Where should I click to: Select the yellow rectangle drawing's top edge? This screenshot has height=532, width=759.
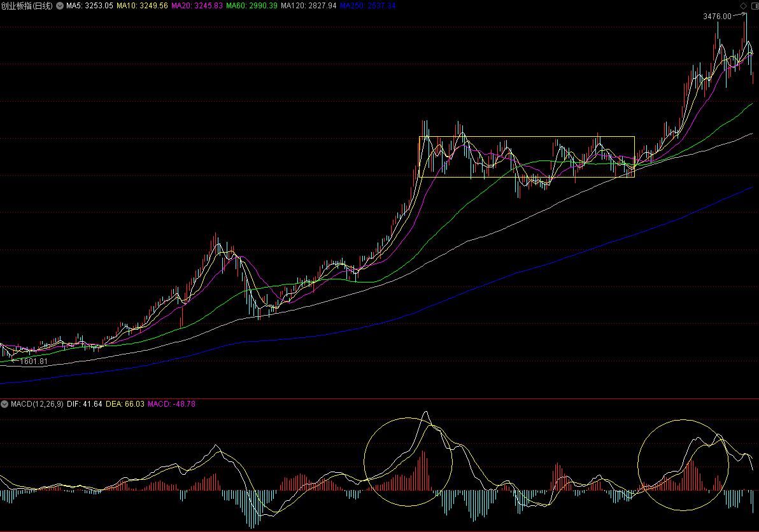[527, 137]
